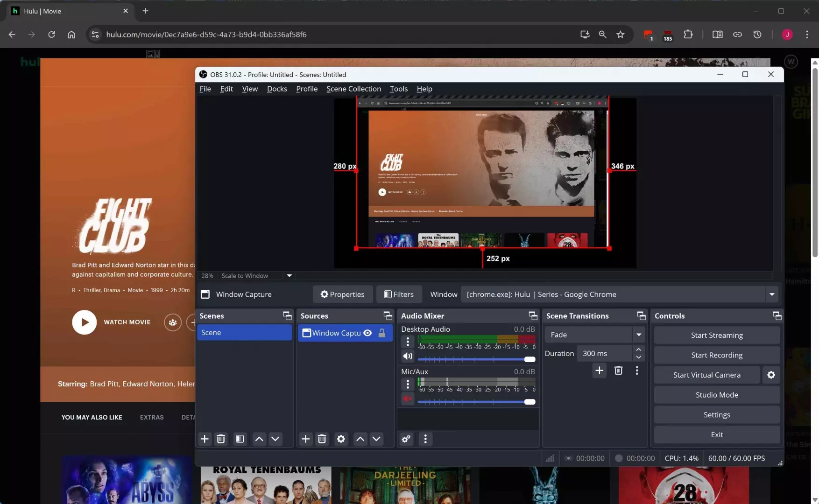Pop out the Audio Mixer dock

pyautogui.click(x=533, y=316)
